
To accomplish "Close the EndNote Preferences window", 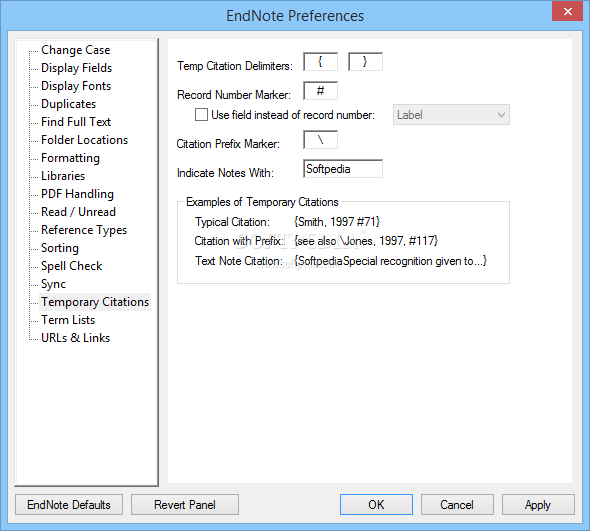I will point(567,11).
